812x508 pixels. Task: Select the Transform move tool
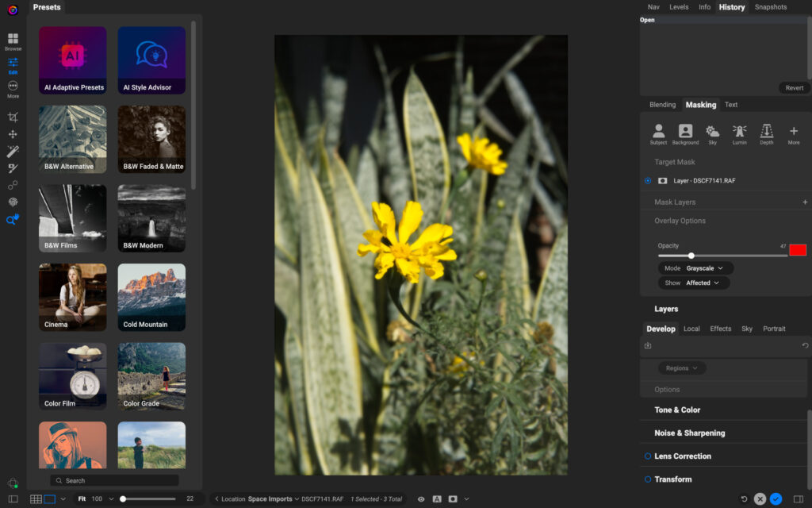coord(13,134)
